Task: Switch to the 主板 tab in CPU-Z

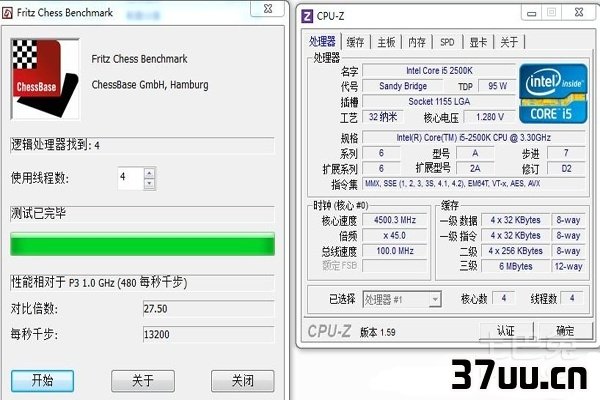Action: tap(386, 42)
